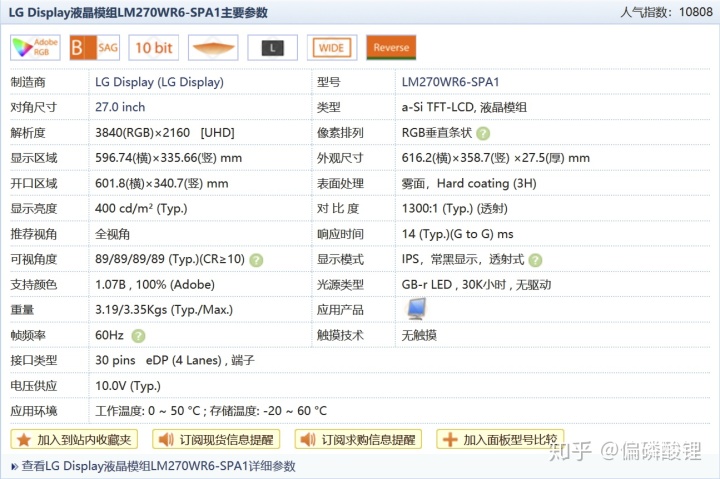Click the Adobe RGB feature icon
The width and height of the screenshot is (720, 479).
35,47
